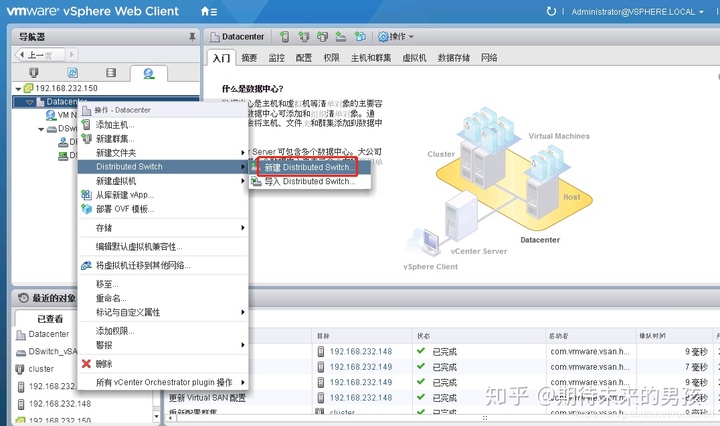Viewport: 720px width, 426px height.
Task: Open the 入门 tab
Action: (221, 58)
